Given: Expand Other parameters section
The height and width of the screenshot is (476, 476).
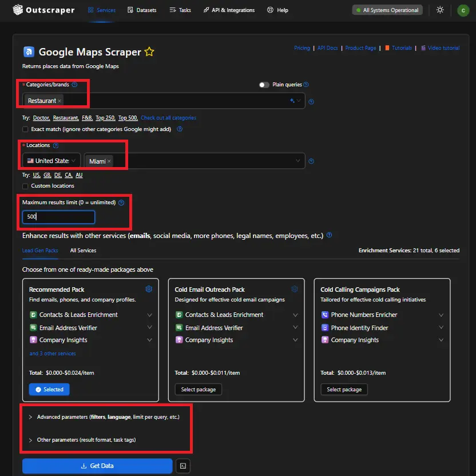Looking at the screenshot, I should pyautogui.click(x=86, y=440).
